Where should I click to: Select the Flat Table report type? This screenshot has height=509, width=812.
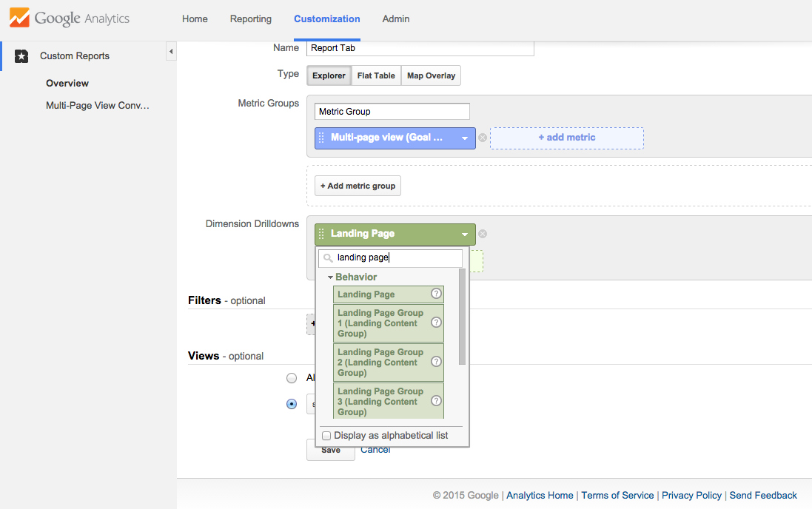(x=376, y=75)
